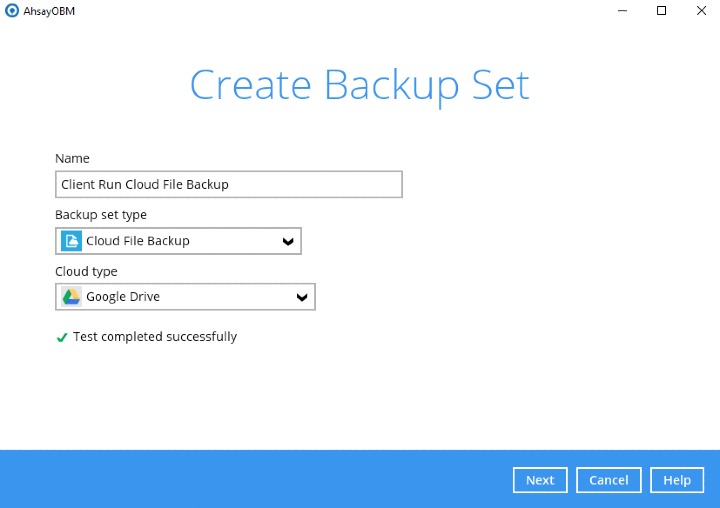Click the AhsayOBM logo in title bar
This screenshot has width=720, height=508.
tap(11, 11)
